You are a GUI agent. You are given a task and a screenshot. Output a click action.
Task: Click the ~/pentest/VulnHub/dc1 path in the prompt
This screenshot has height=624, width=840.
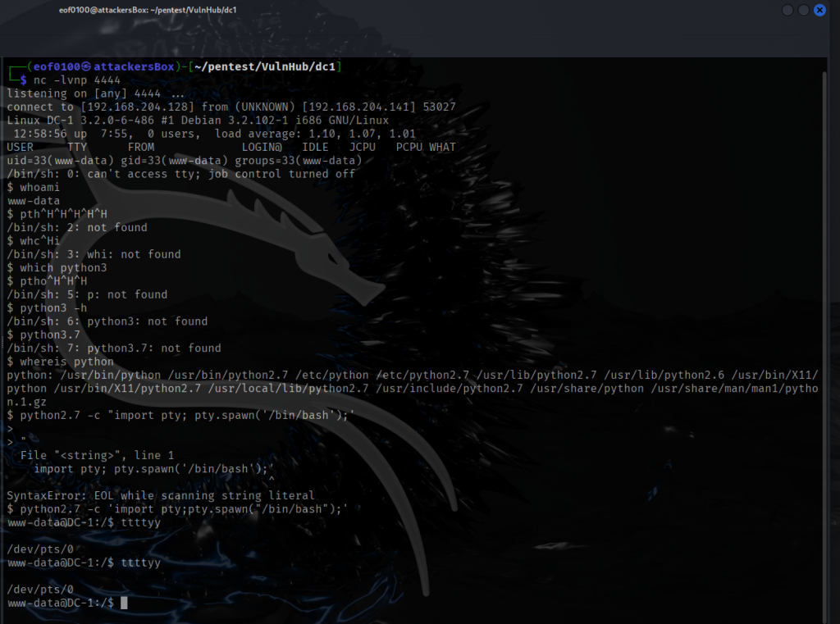coord(266,66)
